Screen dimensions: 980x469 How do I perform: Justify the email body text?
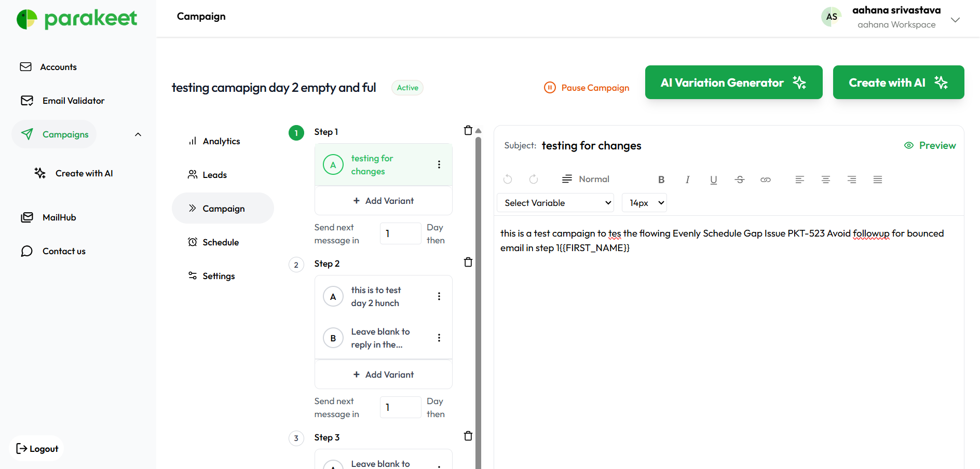point(877,180)
